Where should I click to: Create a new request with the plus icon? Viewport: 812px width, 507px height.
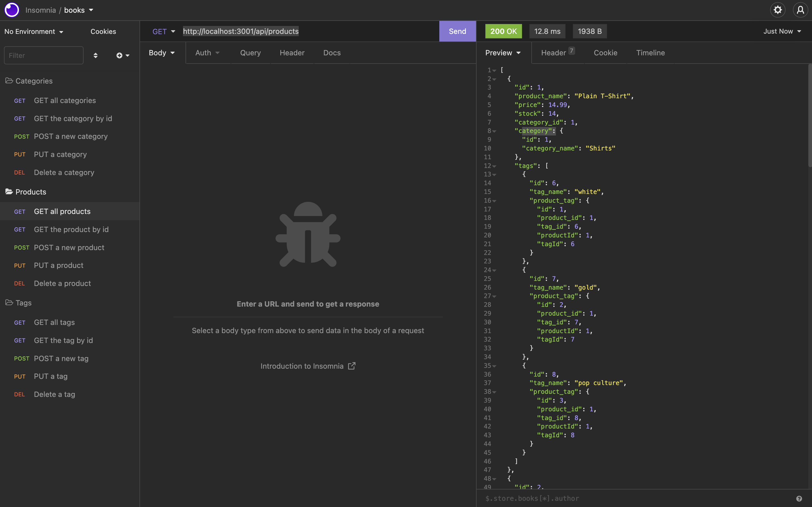[x=119, y=55]
